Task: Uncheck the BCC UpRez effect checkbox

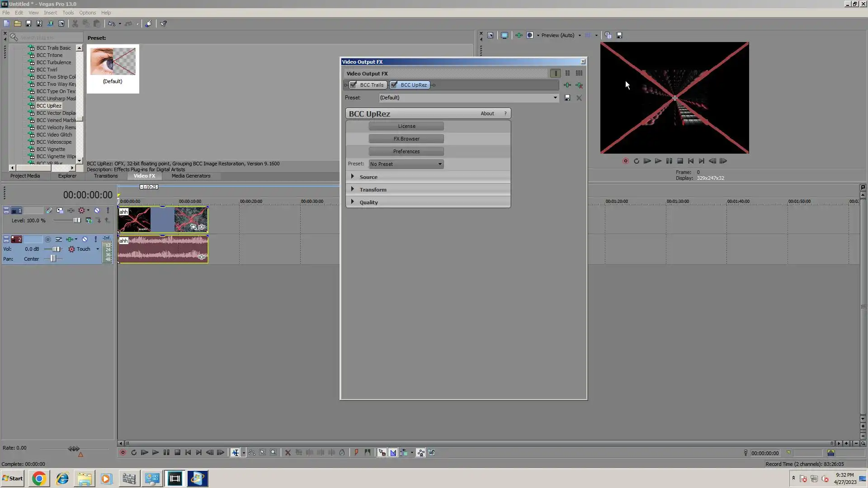Action: (x=394, y=85)
